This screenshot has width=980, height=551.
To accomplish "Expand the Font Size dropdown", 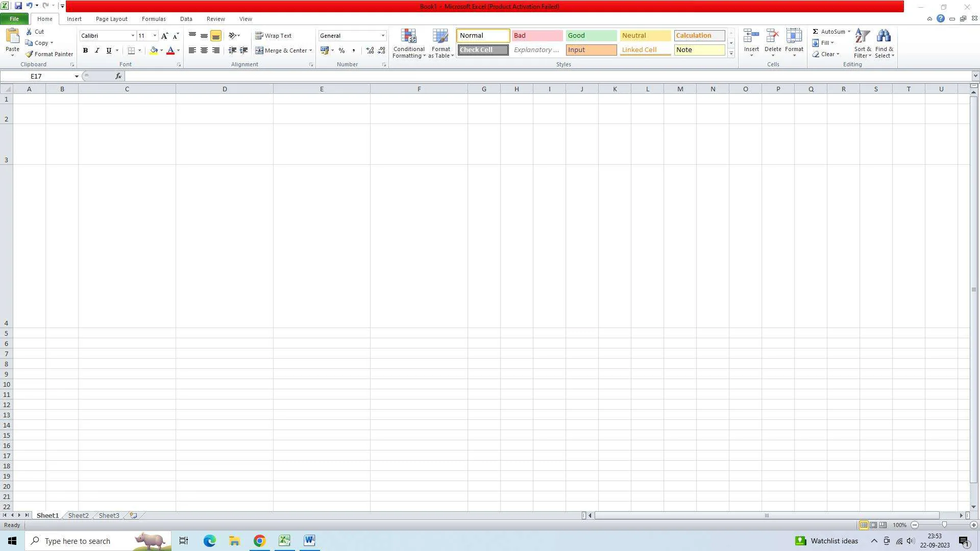I will coord(155,36).
